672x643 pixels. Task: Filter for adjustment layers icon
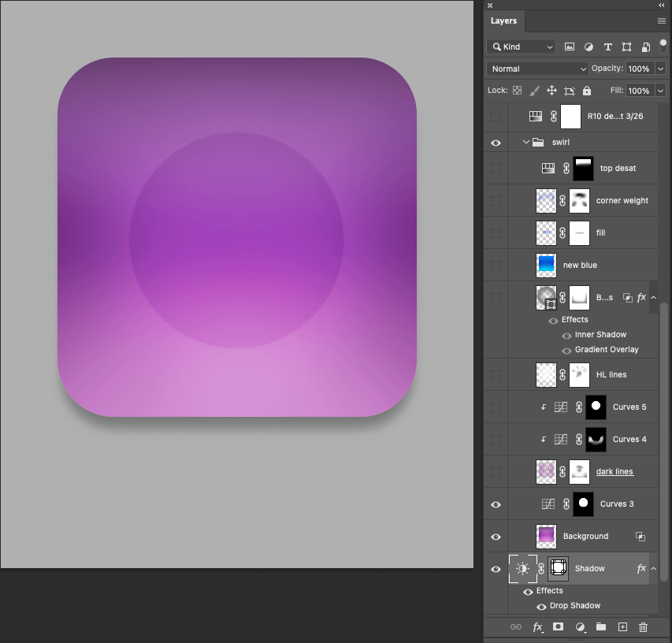point(588,47)
